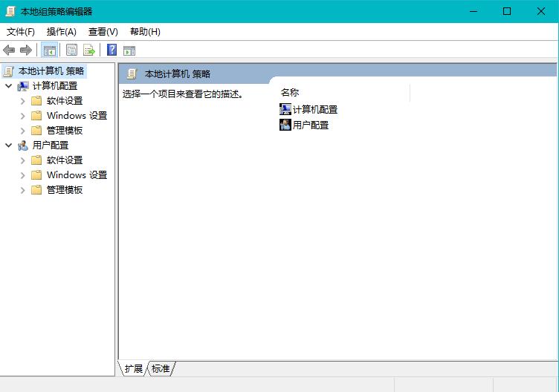The width and height of the screenshot is (559, 392).
Task: Select 用户配置 text in the right list
Action: click(x=311, y=125)
